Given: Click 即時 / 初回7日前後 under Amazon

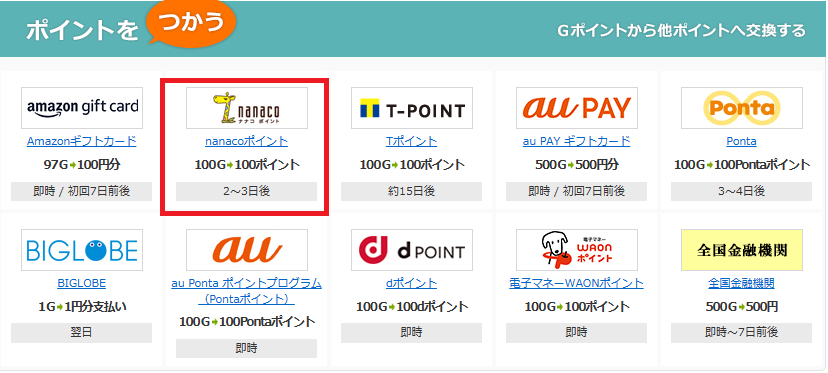Looking at the screenshot, I should 82,191.
